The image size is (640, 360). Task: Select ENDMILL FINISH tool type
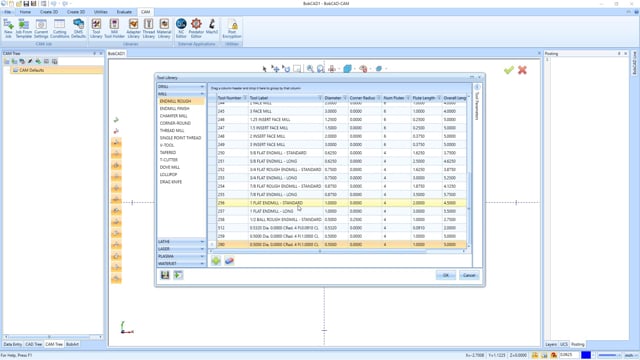coord(175,109)
